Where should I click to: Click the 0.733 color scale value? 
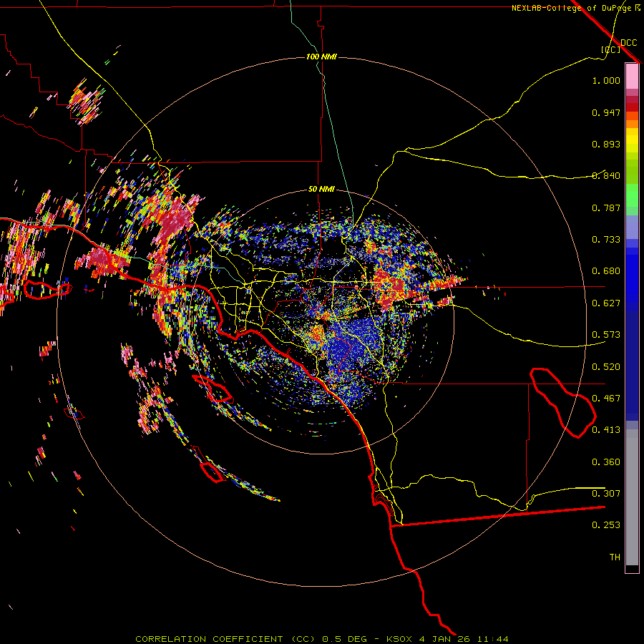[606, 240]
